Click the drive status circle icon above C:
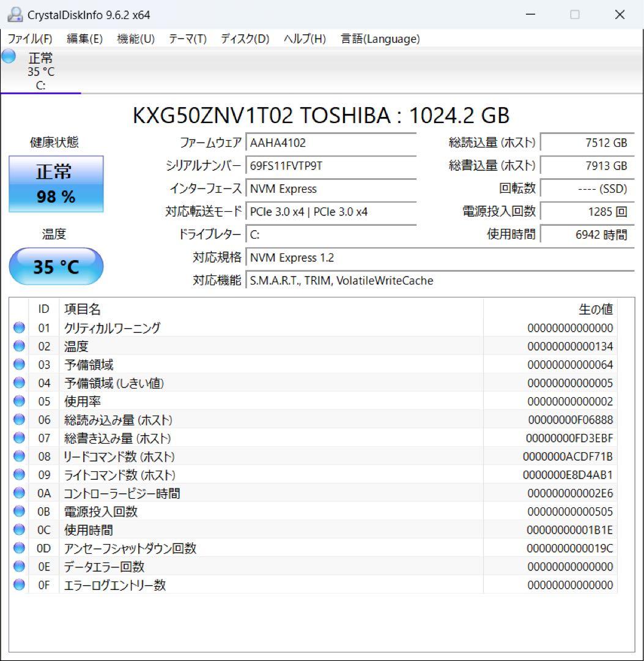The height and width of the screenshot is (661, 644). tap(8, 56)
